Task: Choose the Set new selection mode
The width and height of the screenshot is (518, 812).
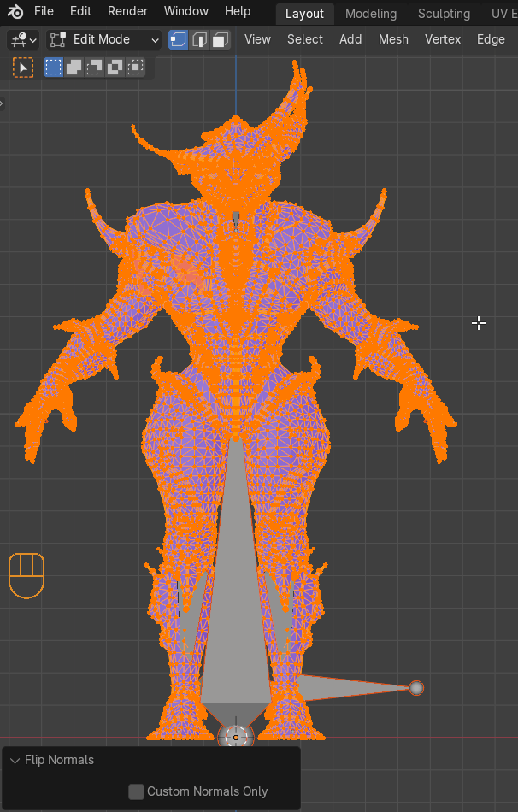Action: [x=53, y=68]
